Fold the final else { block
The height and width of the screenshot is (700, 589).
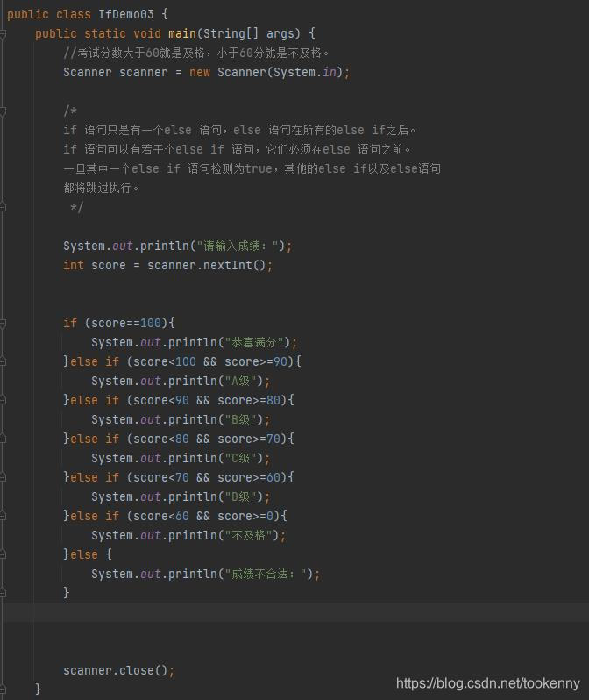tap(3, 554)
